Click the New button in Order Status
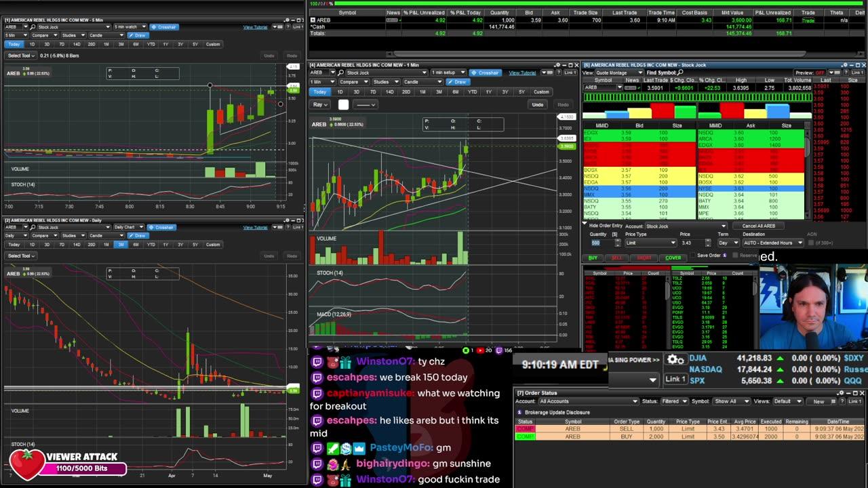 coord(818,401)
